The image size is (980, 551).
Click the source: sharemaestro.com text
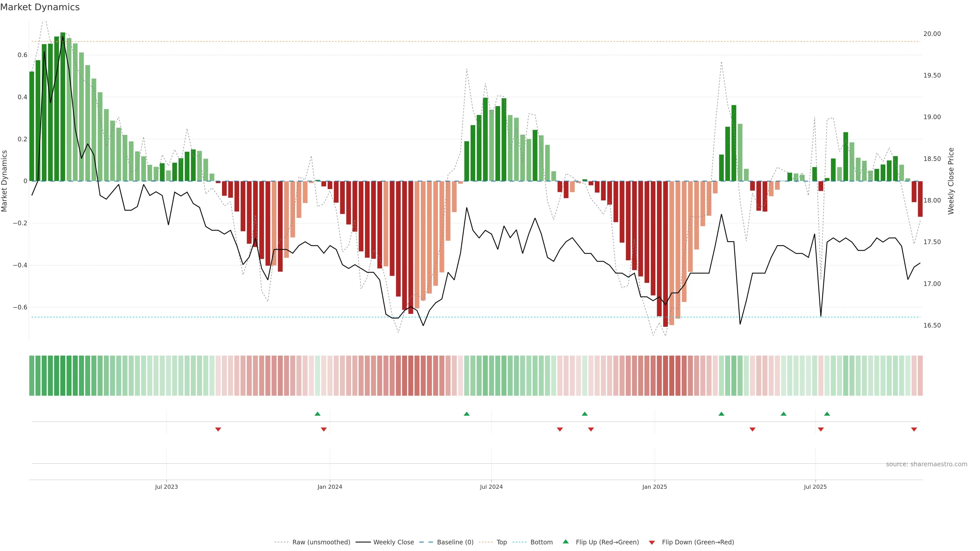coord(926,464)
